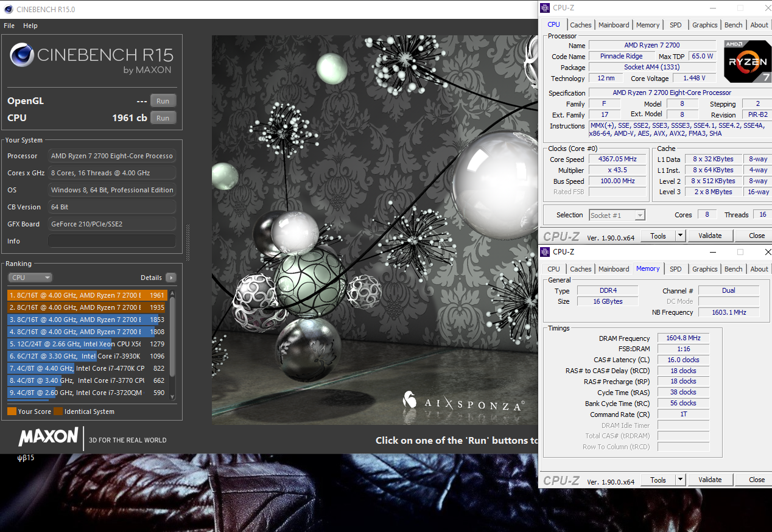The image size is (772, 532).
Task: Open About tab in upper CPU-Z
Action: point(759,25)
